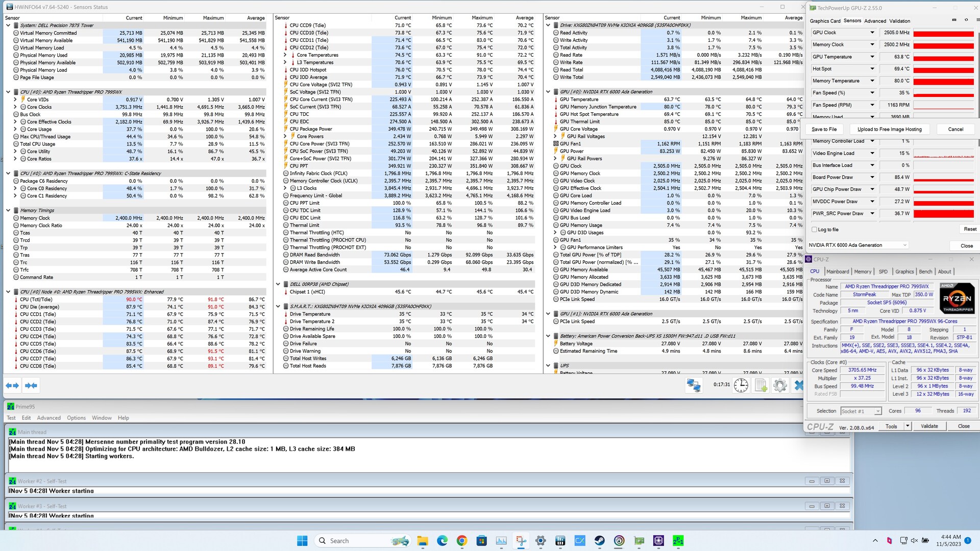
Task: Open the Prime95 Advanced menu
Action: click(x=48, y=418)
